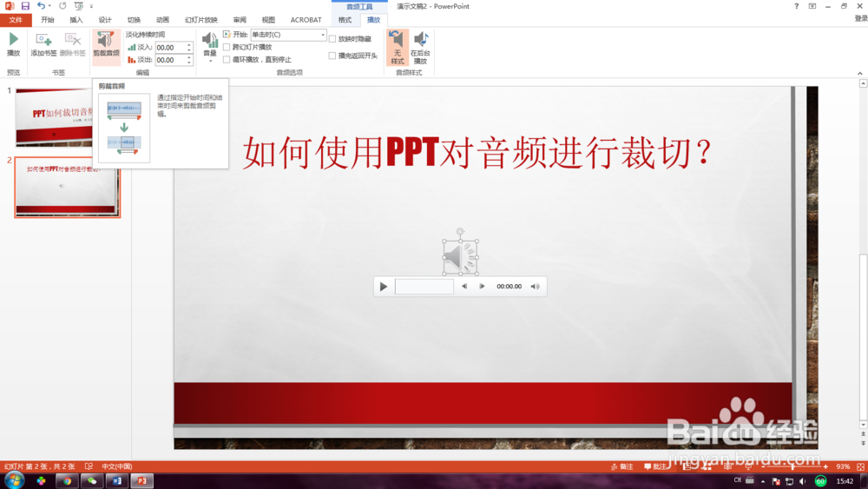The image size is (868, 489).
Task: Select slide 1 thumbnail in slide panel
Action: click(54, 117)
